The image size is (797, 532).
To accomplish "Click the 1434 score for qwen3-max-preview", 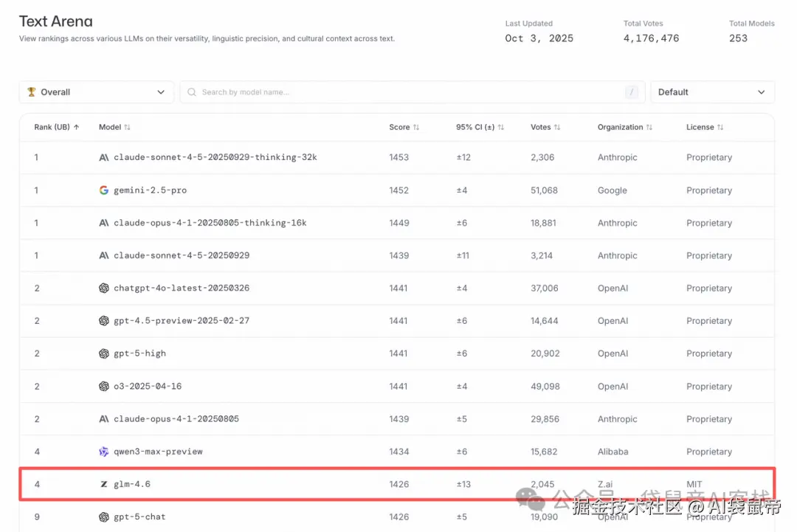I will pos(399,452).
